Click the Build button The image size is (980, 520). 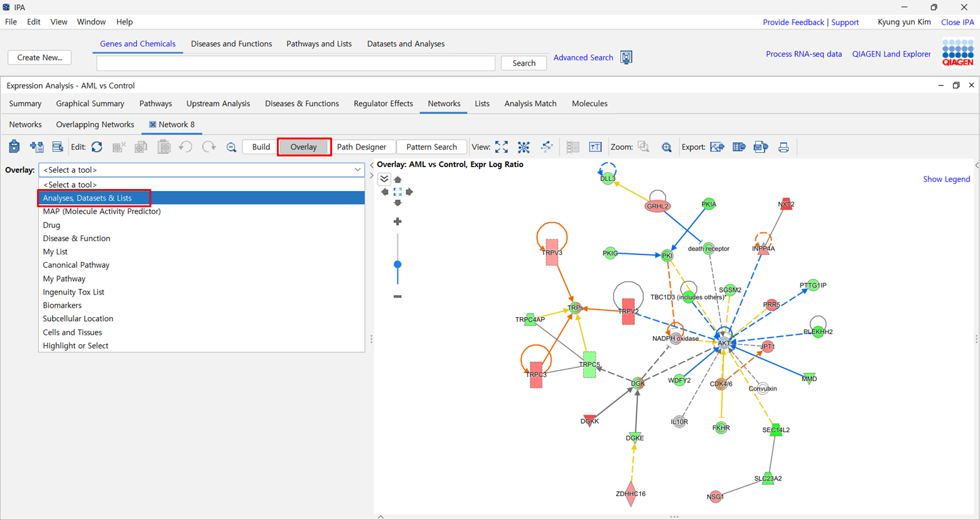pos(261,147)
